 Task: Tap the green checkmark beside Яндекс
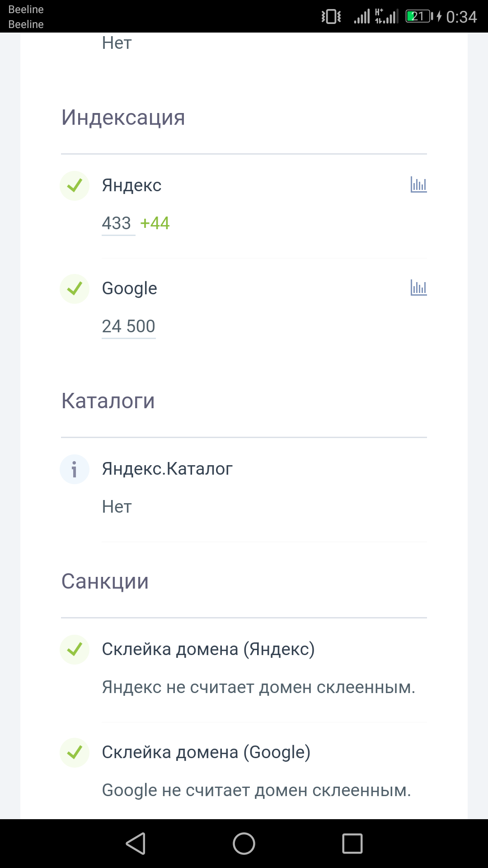75,185
